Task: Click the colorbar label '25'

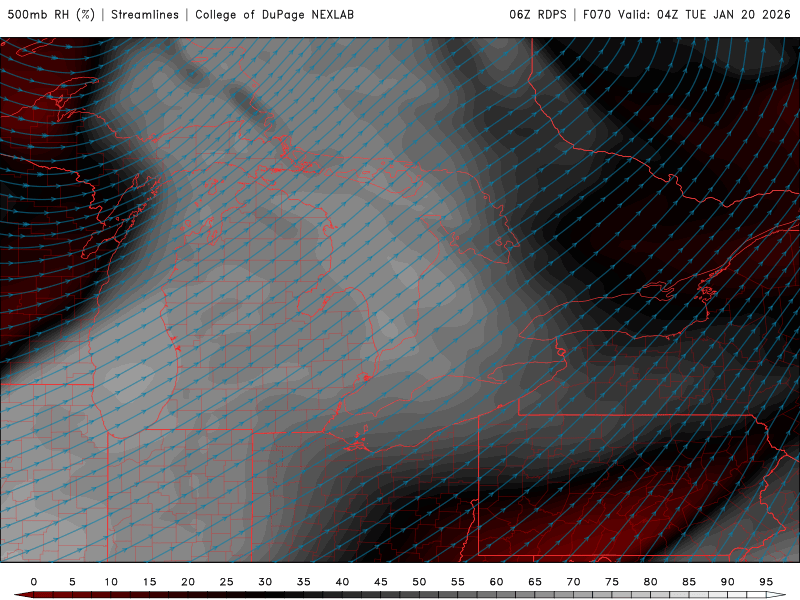Action: [x=227, y=582]
